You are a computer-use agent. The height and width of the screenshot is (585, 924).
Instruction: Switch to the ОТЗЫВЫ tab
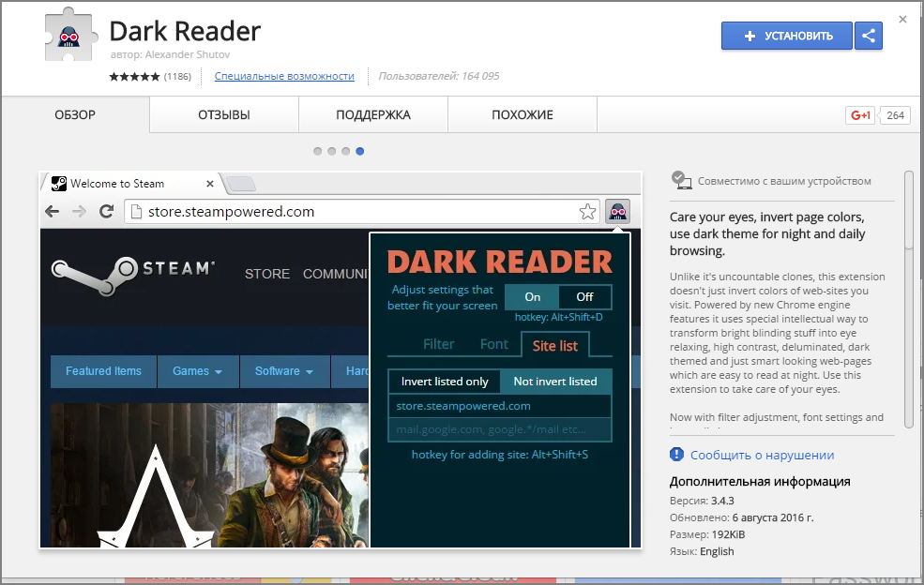tap(223, 114)
